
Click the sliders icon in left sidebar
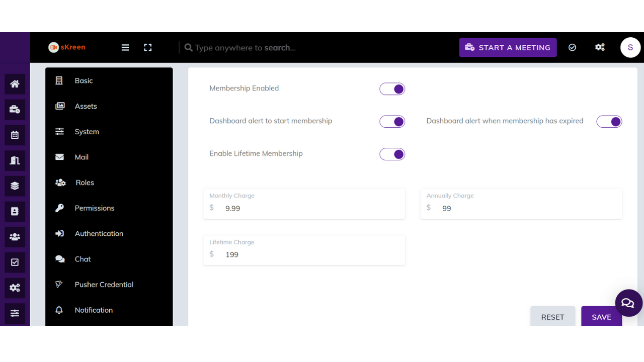pos(15,313)
